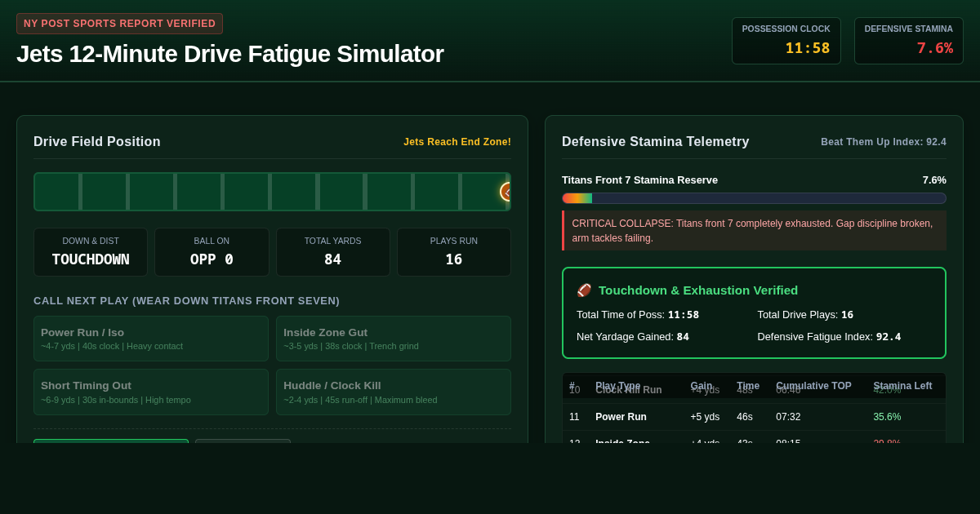Click the Call Next Play section heading
The height and width of the screenshot is (514, 980).
click(x=186, y=301)
